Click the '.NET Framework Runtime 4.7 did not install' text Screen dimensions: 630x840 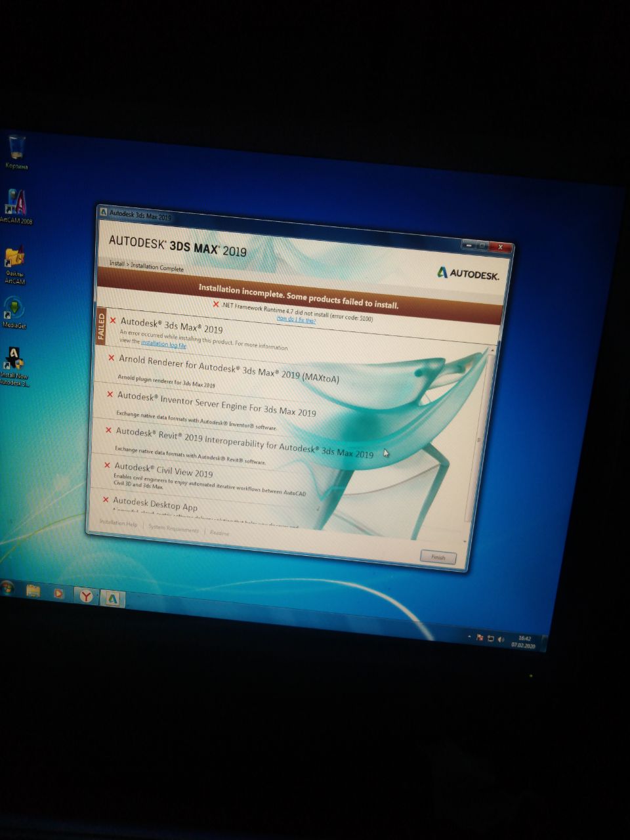(297, 312)
